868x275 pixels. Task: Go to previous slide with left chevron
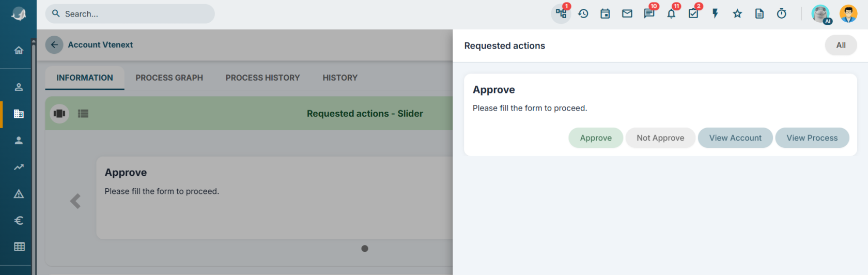click(x=75, y=201)
